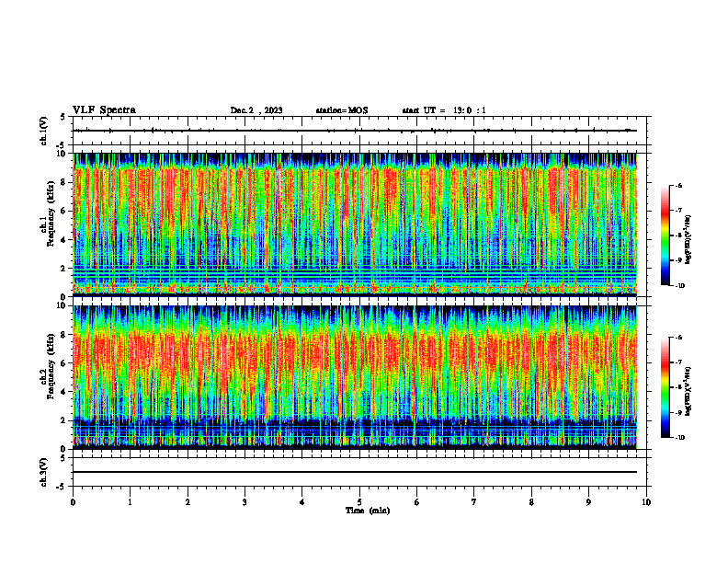The width and height of the screenshot is (728, 563).
Task: Click the '-8' label on upper color bar
Action: pos(678,236)
